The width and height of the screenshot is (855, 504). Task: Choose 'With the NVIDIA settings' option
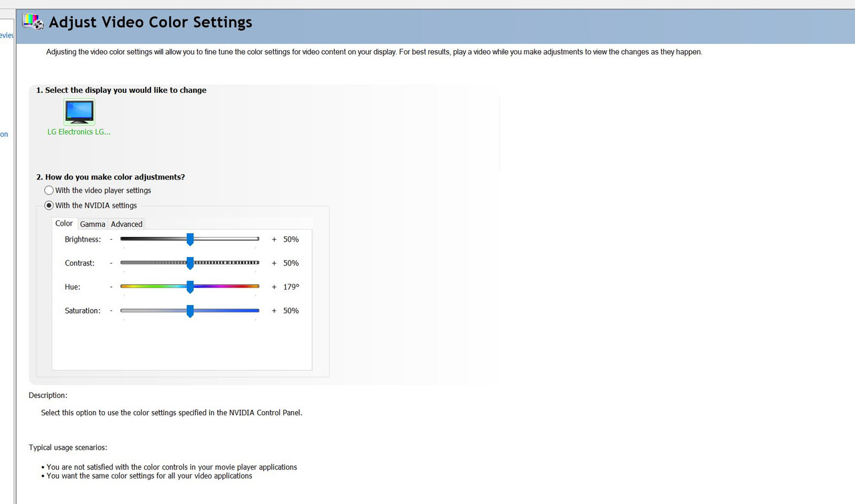coord(90,206)
